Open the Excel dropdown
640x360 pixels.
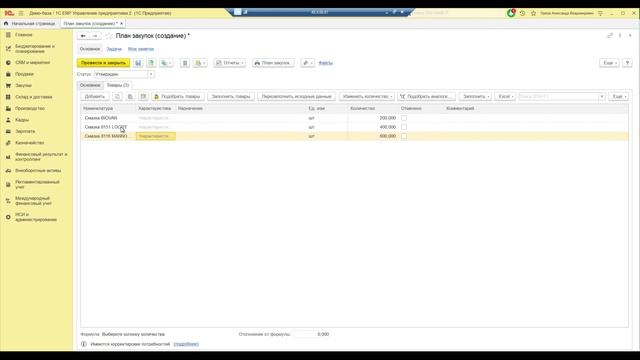pos(505,97)
